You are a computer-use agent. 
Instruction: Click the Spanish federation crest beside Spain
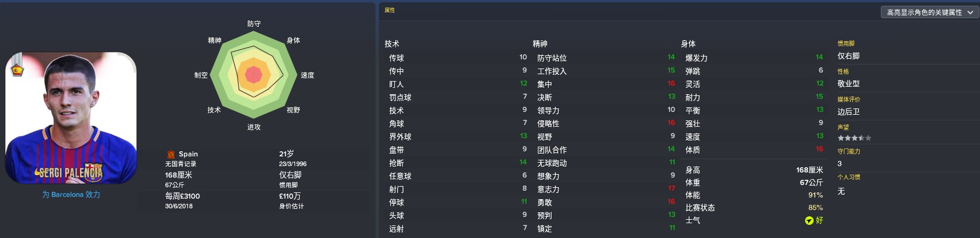(170, 154)
